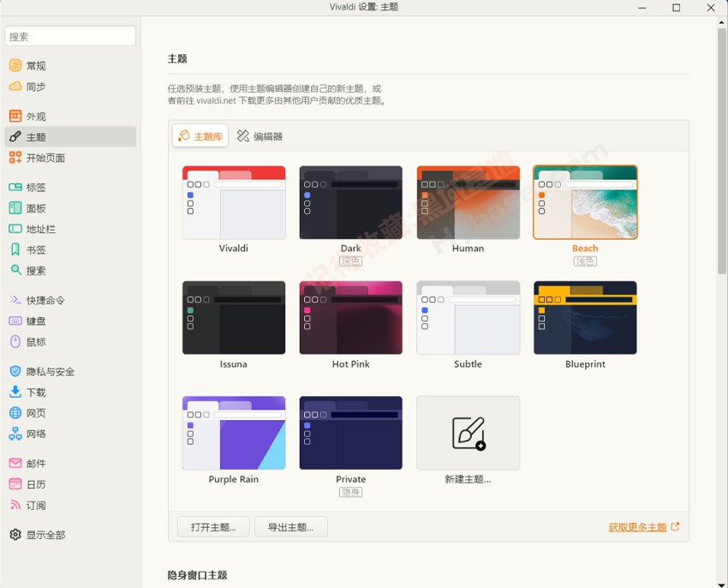Open 隐私与安全 settings label in sidebar

pyautogui.click(x=51, y=371)
